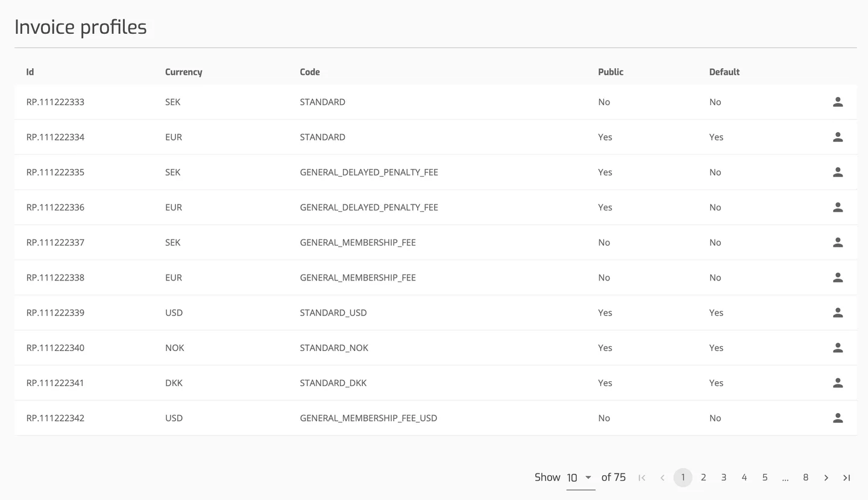Screen dimensions: 868x500
Task: Click GENERAL_MEMBERSHIP_FEE_USD code cell
Action: click(368, 418)
